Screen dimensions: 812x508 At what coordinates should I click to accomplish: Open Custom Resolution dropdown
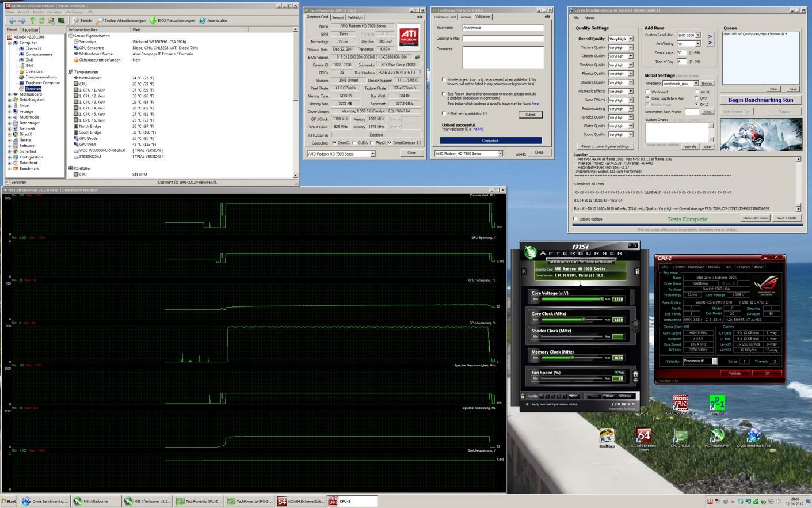tap(697, 35)
